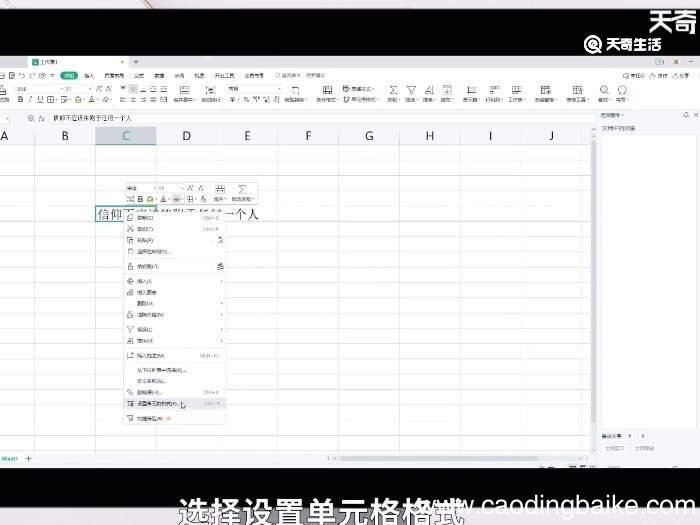Choose Insert Comment in context menu
700x525 pixels.
175,355
